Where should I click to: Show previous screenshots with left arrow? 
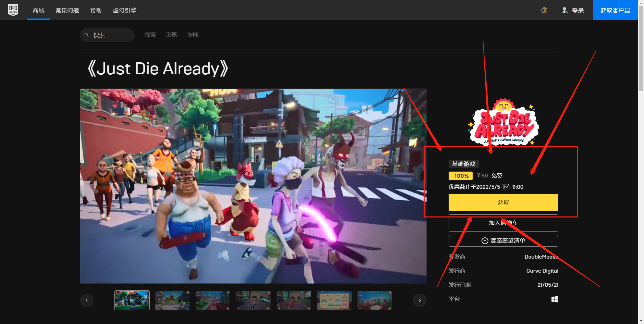pos(87,300)
